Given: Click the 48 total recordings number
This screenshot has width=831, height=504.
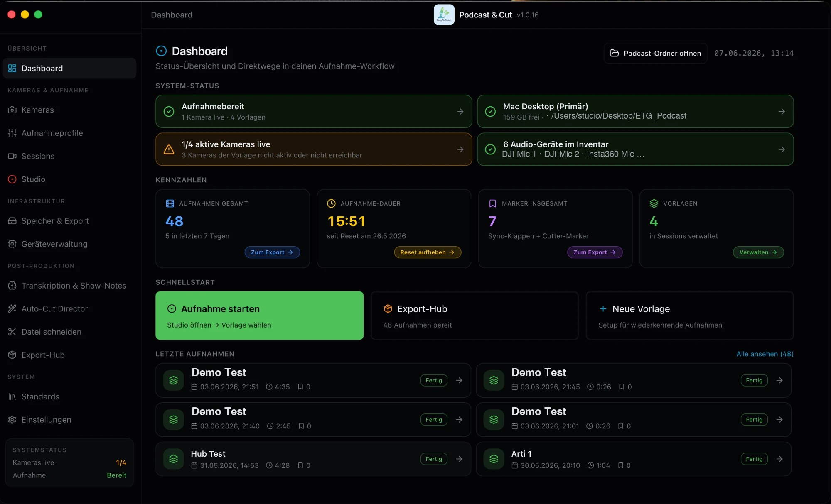Looking at the screenshot, I should point(175,221).
